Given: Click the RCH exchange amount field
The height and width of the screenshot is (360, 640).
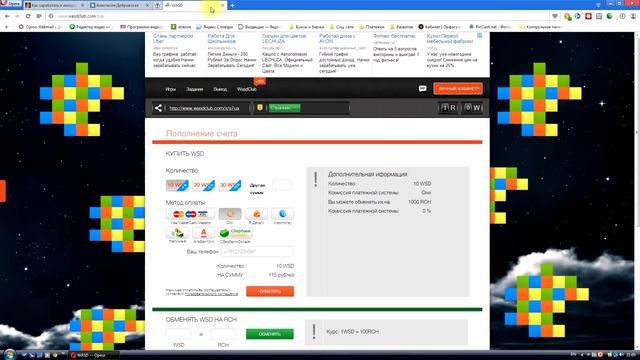Looking at the screenshot, I should click(223, 334).
